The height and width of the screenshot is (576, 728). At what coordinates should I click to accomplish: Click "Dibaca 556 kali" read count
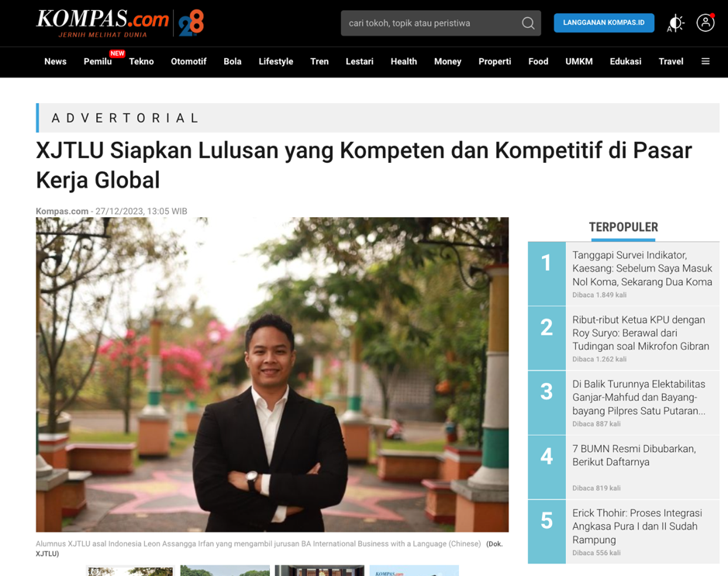coord(596,553)
